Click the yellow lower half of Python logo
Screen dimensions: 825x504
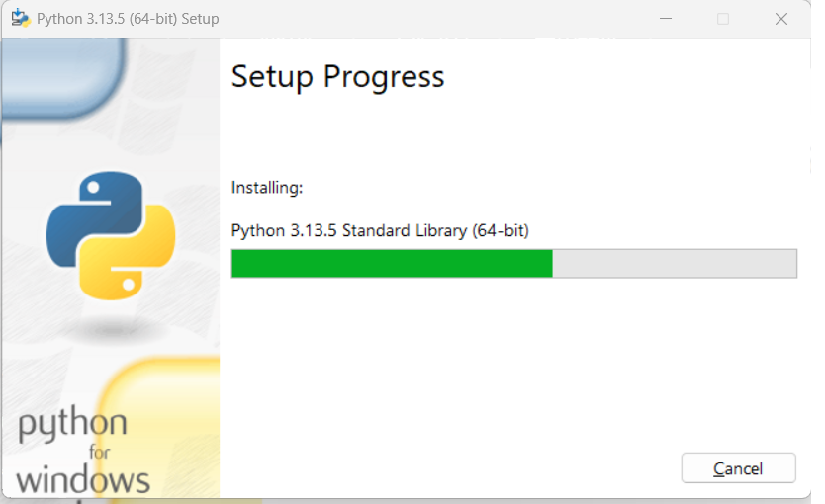[128, 252]
